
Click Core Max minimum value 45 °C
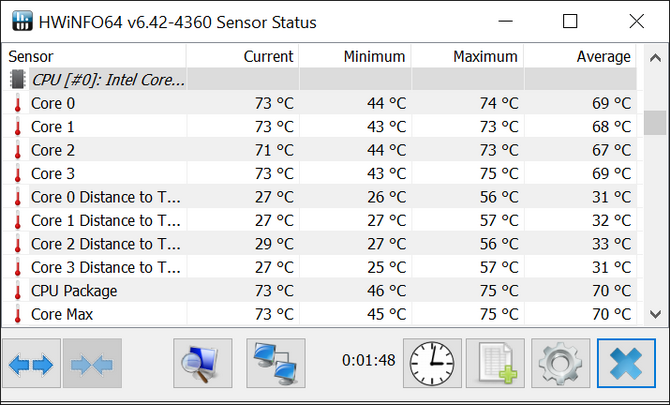tap(387, 315)
